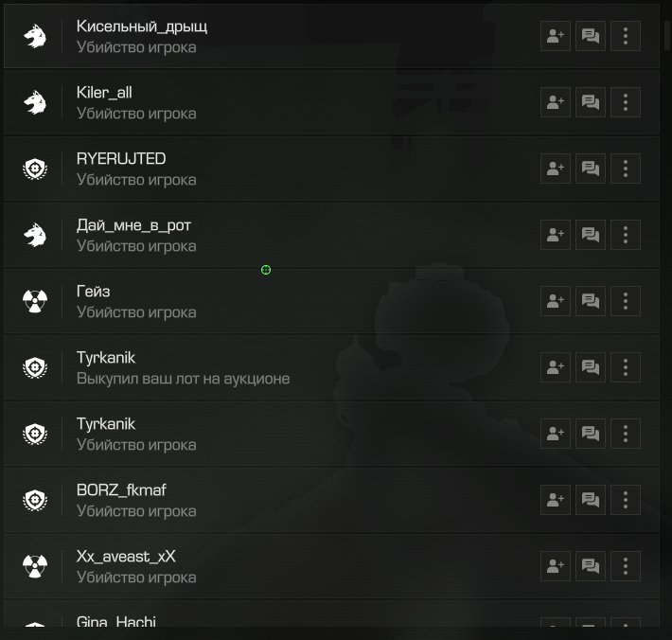Click the shield faction icon beside RYERUJTED

[x=35, y=169]
